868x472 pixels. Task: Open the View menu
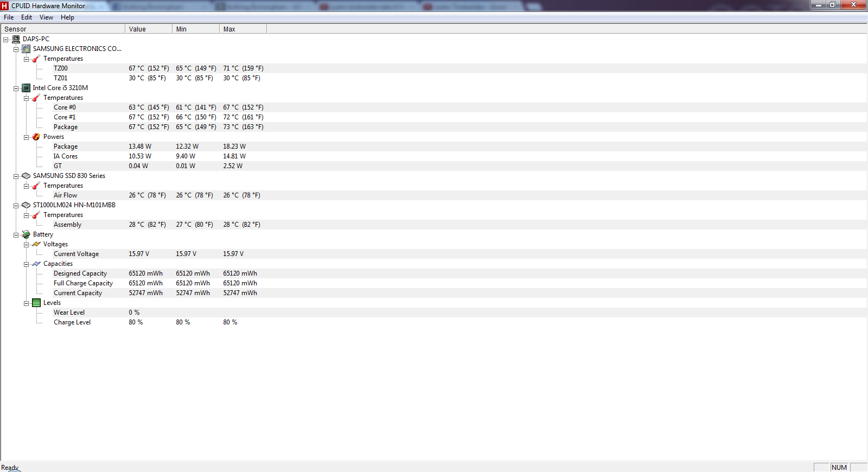(x=46, y=17)
